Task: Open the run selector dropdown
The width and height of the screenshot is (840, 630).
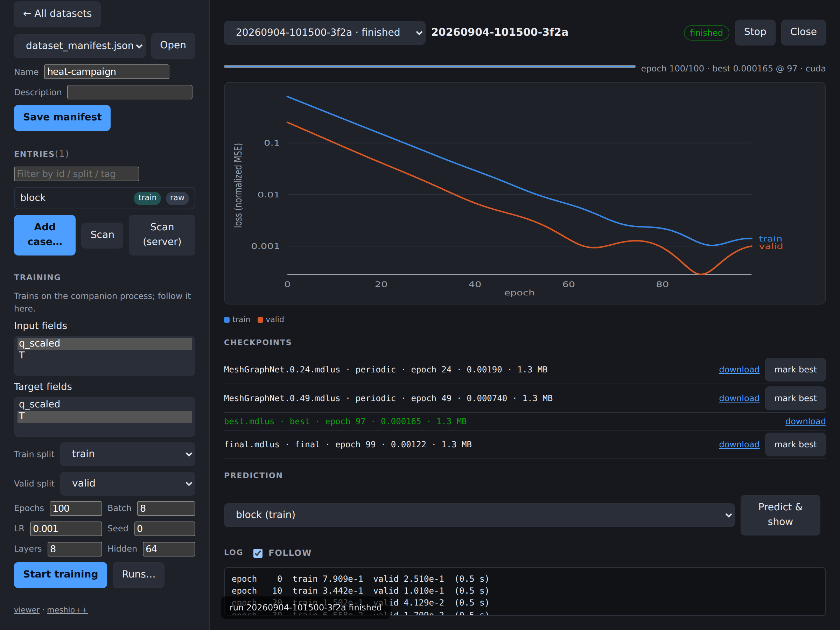Action: (x=325, y=33)
